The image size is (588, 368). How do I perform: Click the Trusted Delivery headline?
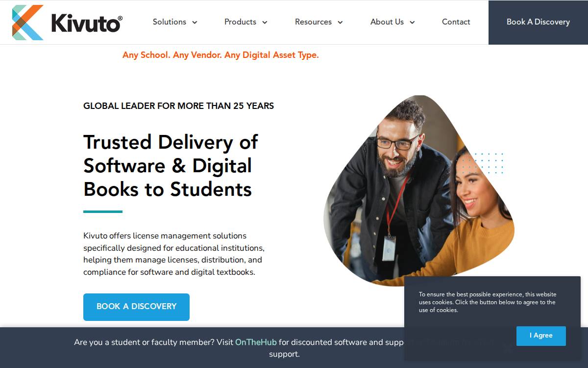coord(171,166)
